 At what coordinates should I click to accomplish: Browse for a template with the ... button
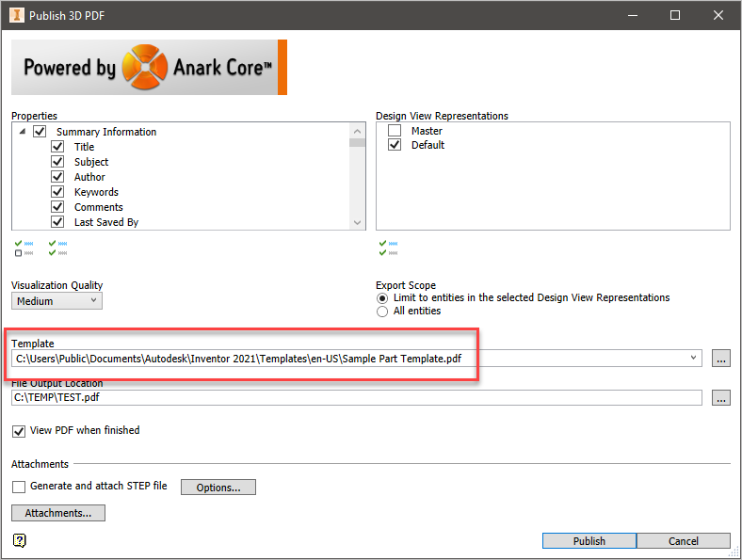tap(721, 359)
